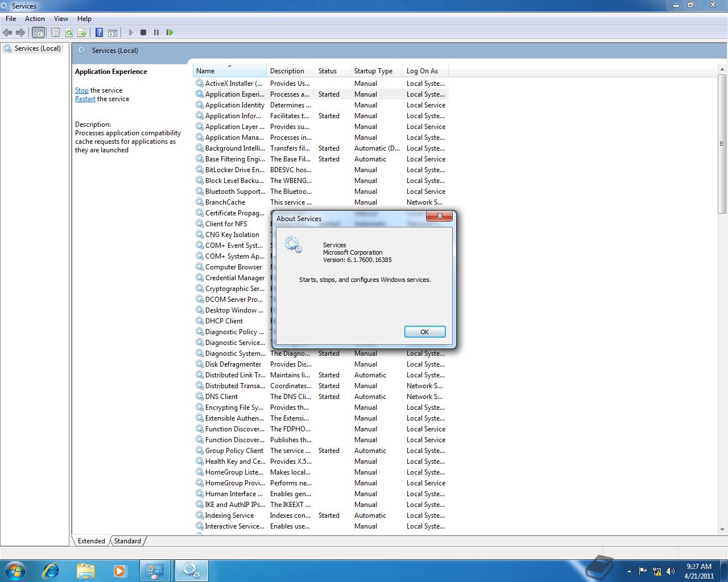Close the About Services dialog with X
The image size is (728, 582).
(x=439, y=216)
